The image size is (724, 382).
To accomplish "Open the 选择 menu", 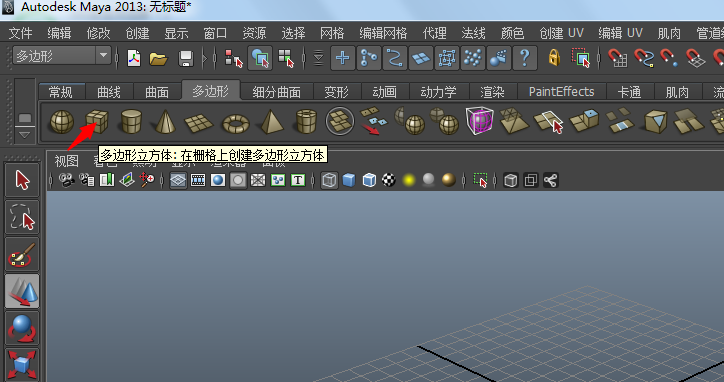I will 294,33.
